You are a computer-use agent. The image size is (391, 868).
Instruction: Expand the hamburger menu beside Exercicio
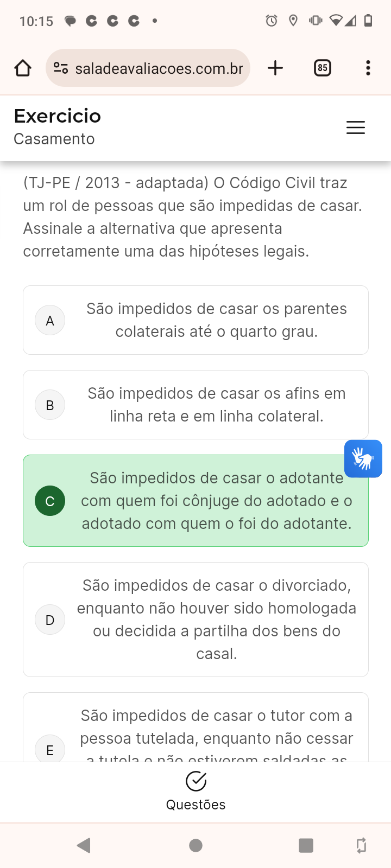tap(356, 127)
